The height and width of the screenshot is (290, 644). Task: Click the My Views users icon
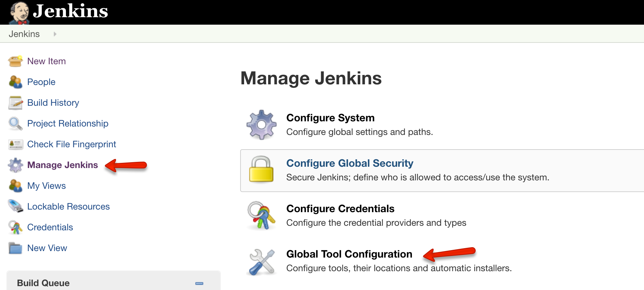(x=15, y=186)
